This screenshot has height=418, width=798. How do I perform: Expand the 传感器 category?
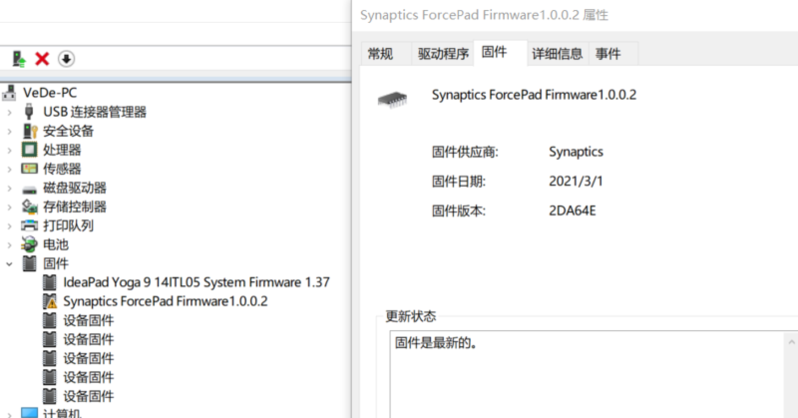click(10, 168)
